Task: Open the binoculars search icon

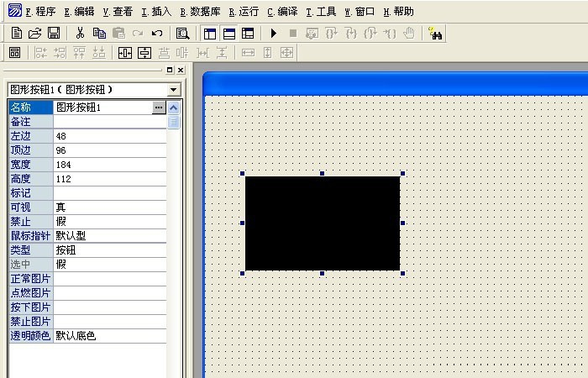Action: point(435,34)
